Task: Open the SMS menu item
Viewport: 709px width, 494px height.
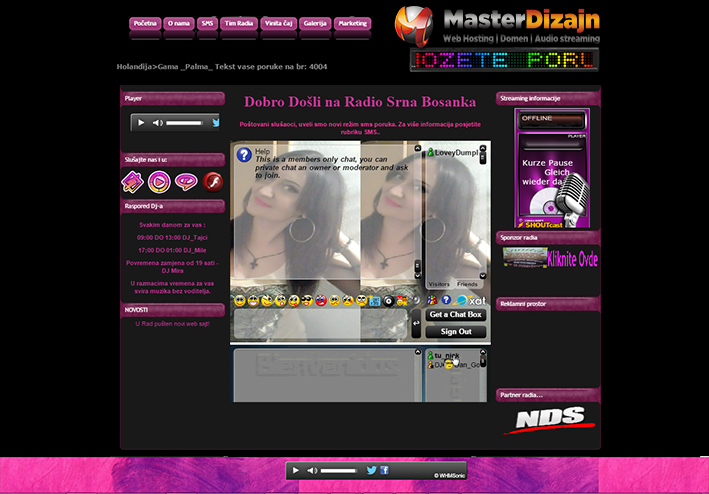Action: coord(207,23)
